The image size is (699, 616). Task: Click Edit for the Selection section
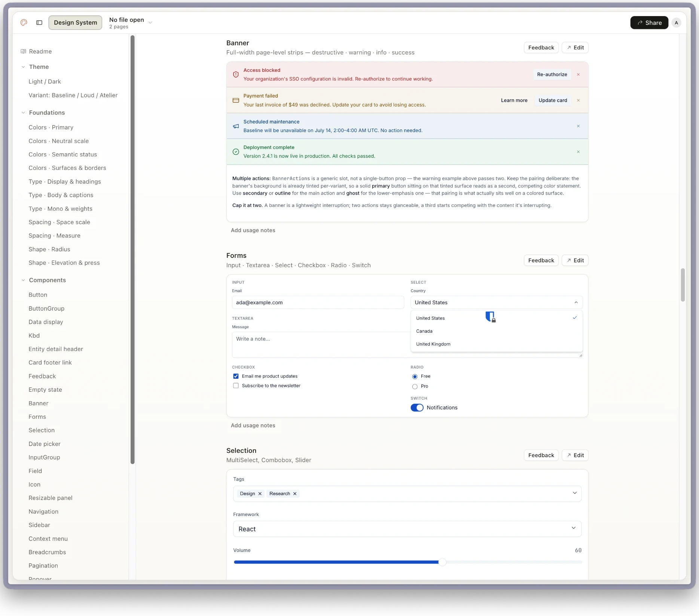point(575,455)
